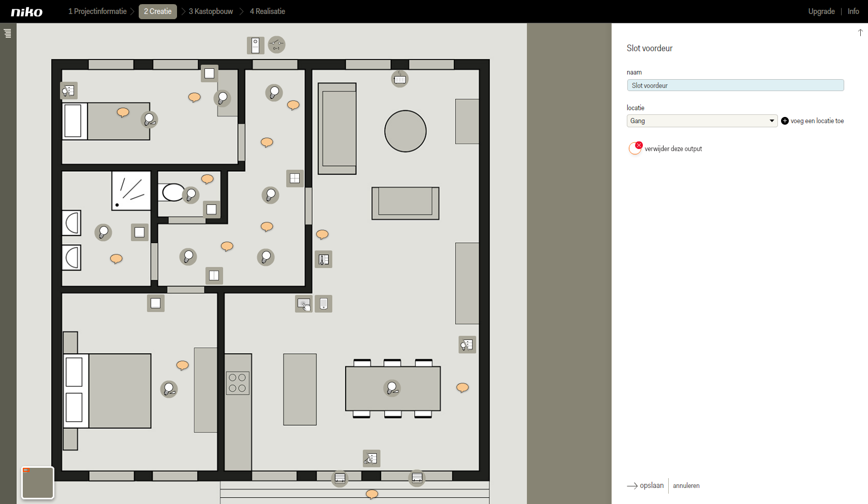Click the upward arrow in the properties panel
Viewport: 868px width, 504px height.
pyautogui.click(x=860, y=33)
